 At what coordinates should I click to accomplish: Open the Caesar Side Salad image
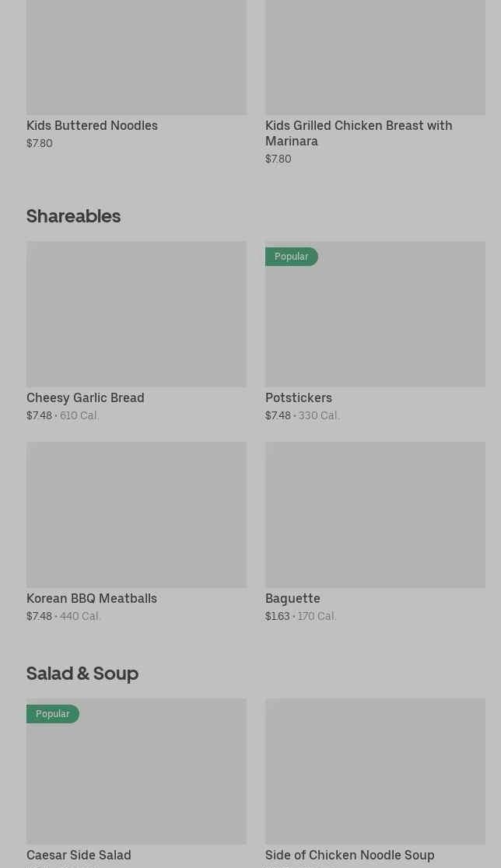click(136, 778)
